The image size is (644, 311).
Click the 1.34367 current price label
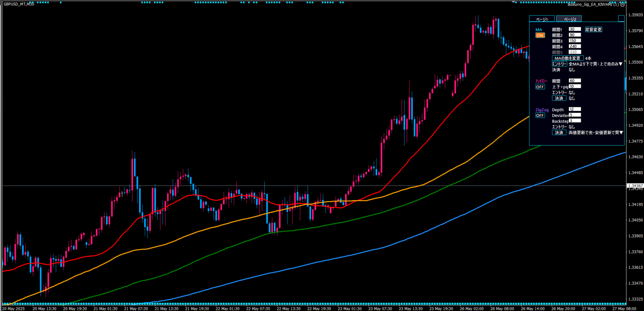635,186
